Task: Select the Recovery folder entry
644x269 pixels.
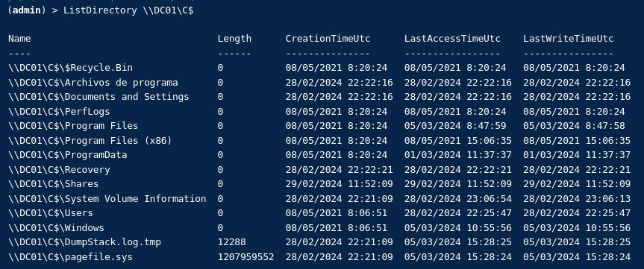Action: pyautogui.click(x=59, y=170)
